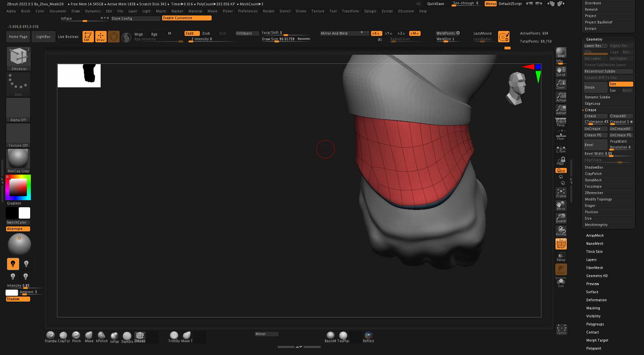Open the Brush menu
This screenshot has height=355, width=644.
[25, 11]
